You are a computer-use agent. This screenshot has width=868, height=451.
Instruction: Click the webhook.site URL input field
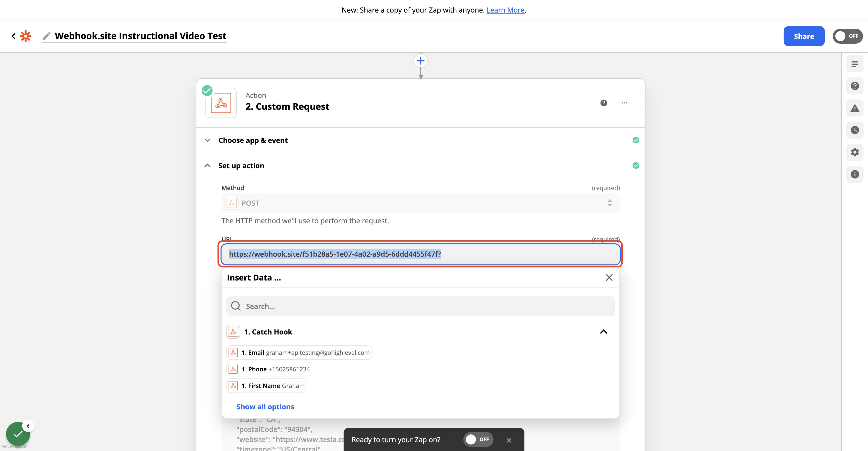click(x=420, y=254)
